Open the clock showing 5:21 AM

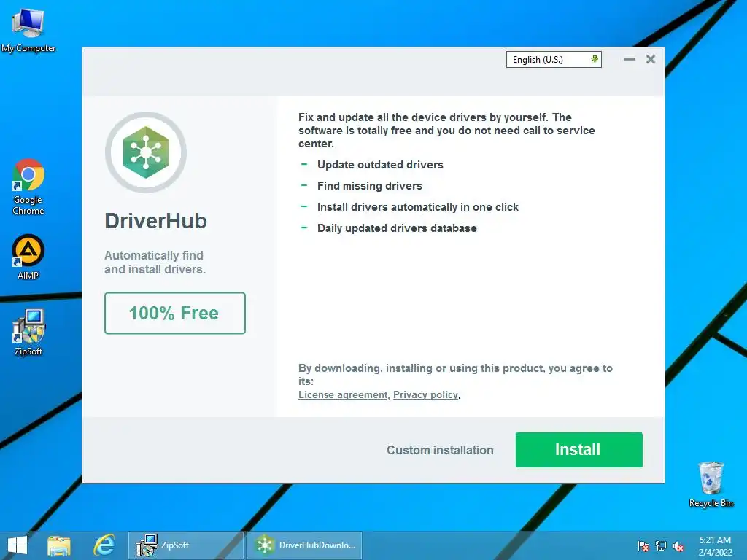715,546
